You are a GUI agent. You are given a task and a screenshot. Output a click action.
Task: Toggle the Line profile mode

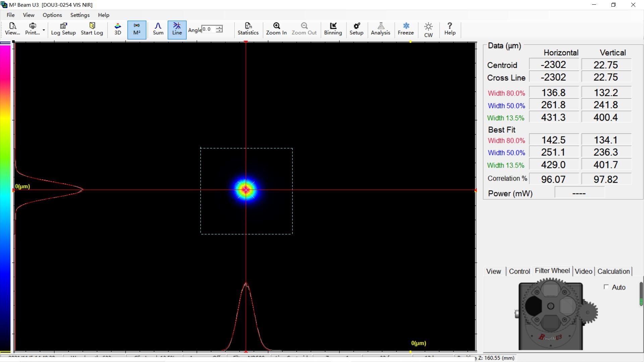pos(177,29)
